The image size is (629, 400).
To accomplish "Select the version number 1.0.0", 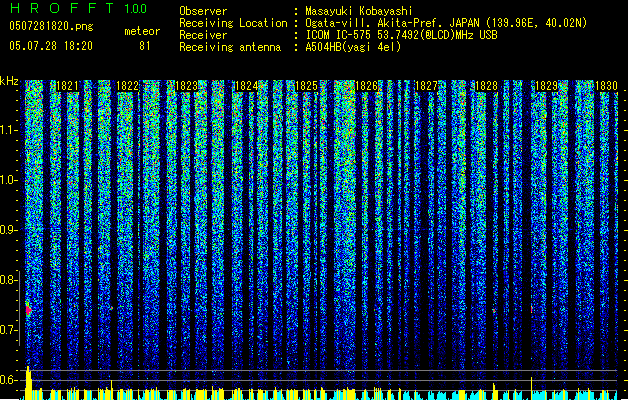I will coord(136,9).
